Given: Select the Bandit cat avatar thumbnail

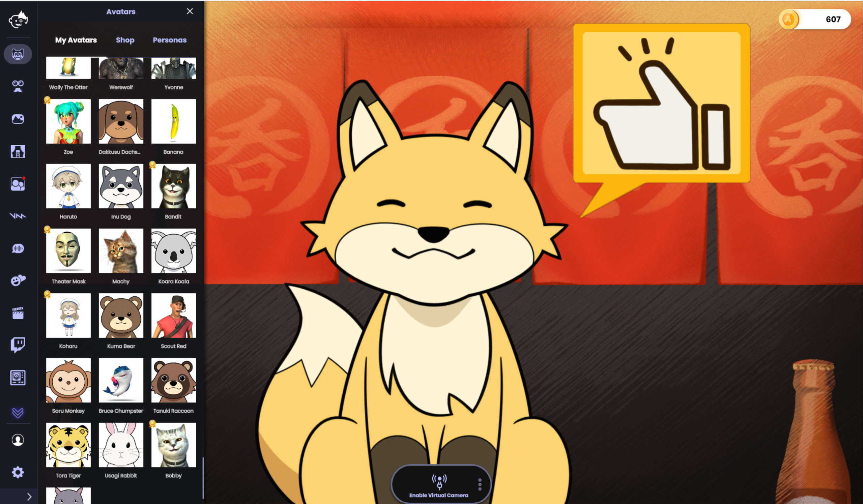Looking at the screenshot, I should pos(174,186).
